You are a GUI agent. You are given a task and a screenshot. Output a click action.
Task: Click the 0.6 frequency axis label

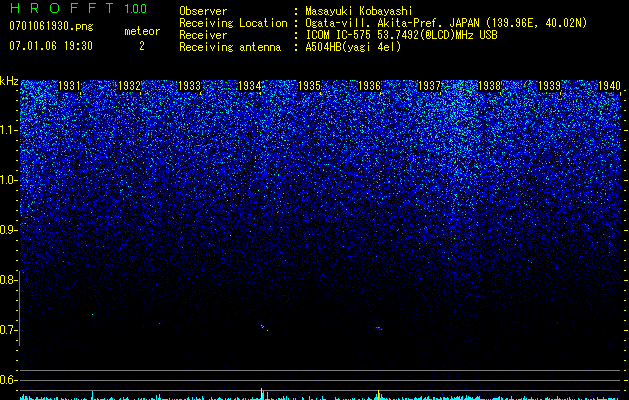point(7,380)
